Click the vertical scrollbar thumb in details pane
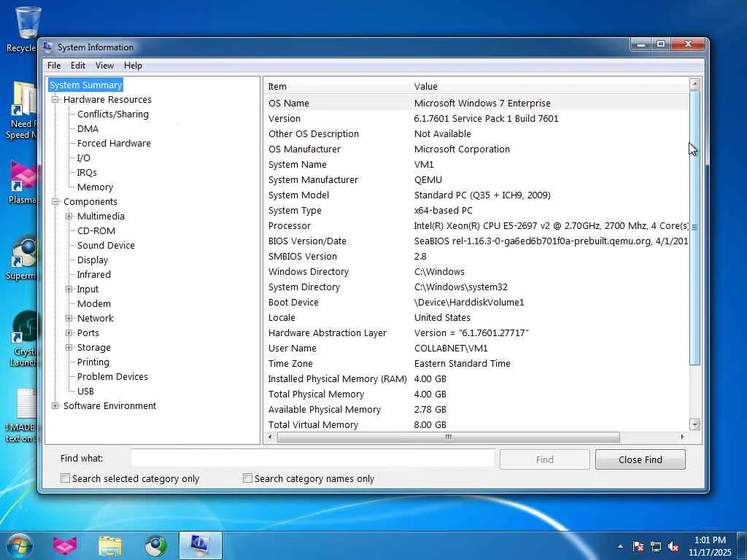Screen dimensions: 747x560 pos(694,228)
